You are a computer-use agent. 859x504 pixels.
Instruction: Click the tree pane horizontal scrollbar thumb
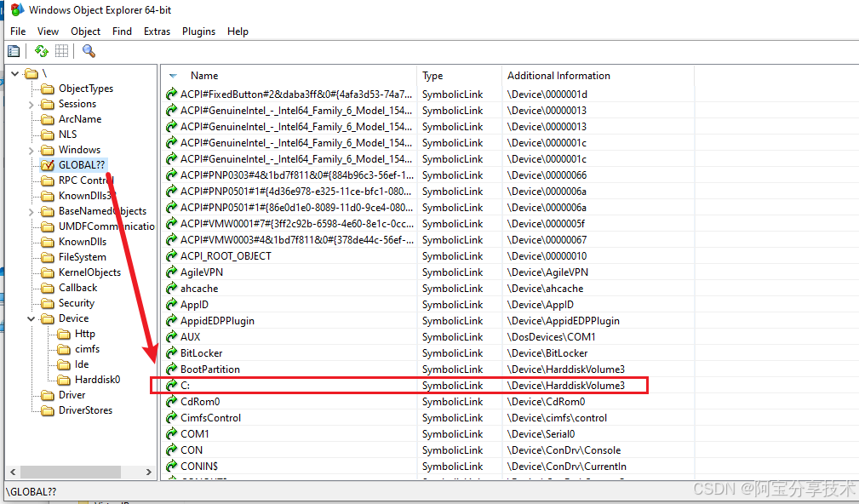71,472
